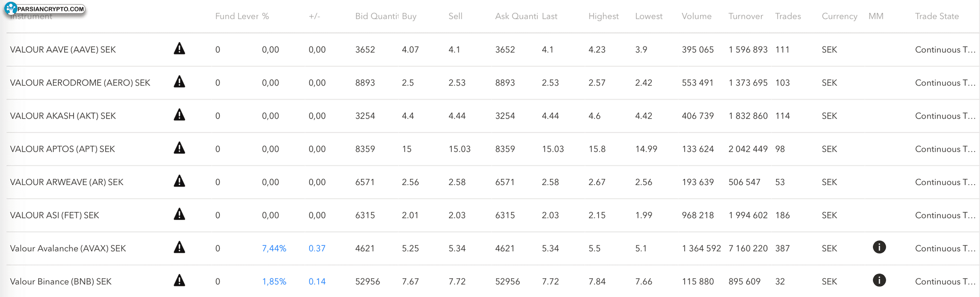Sort by the Highest column header
The height and width of the screenshot is (297, 980).
tap(603, 16)
